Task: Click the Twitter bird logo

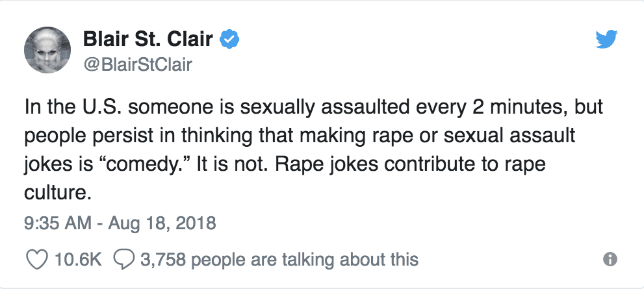Action: click(x=606, y=40)
